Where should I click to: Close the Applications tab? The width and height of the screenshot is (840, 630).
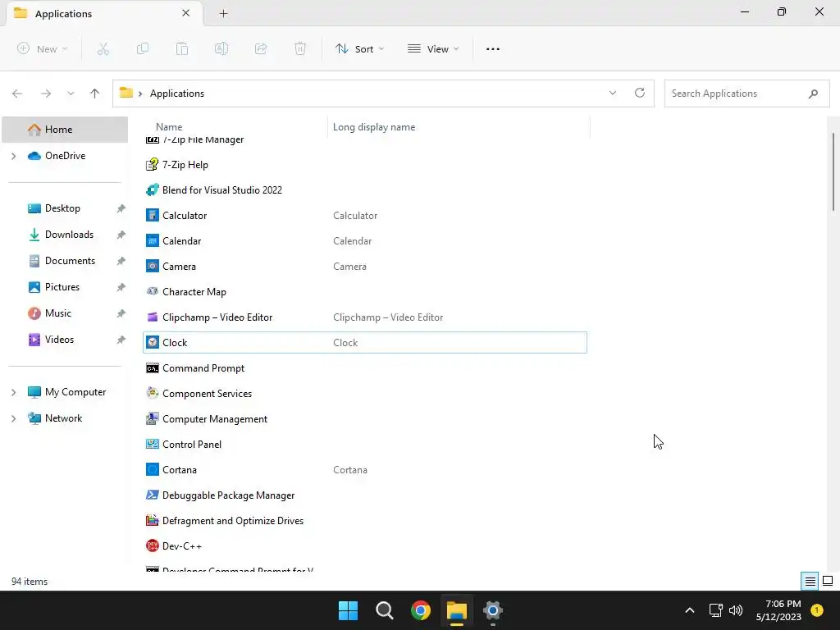[x=186, y=13]
